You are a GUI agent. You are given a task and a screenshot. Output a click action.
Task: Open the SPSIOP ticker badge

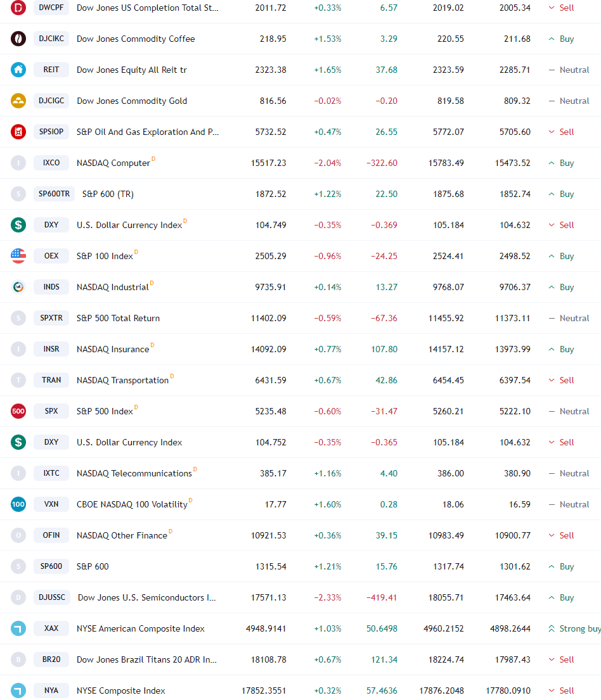tap(51, 132)
